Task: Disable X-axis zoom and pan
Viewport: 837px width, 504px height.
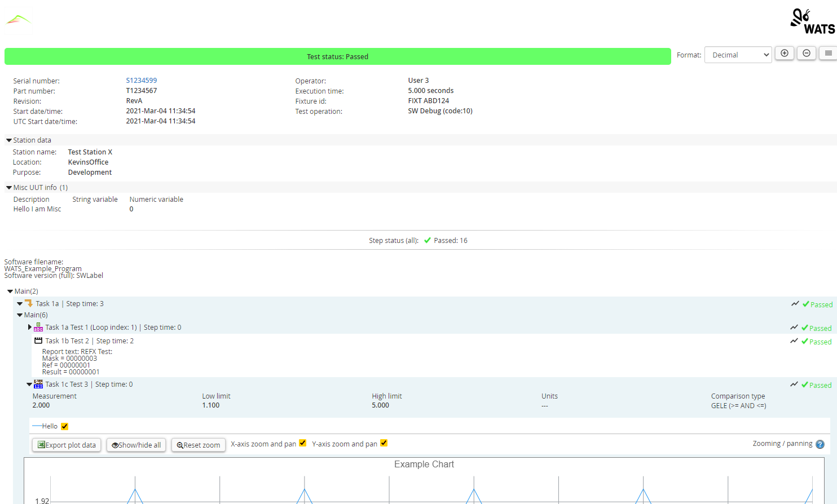Action: (303, 443)
